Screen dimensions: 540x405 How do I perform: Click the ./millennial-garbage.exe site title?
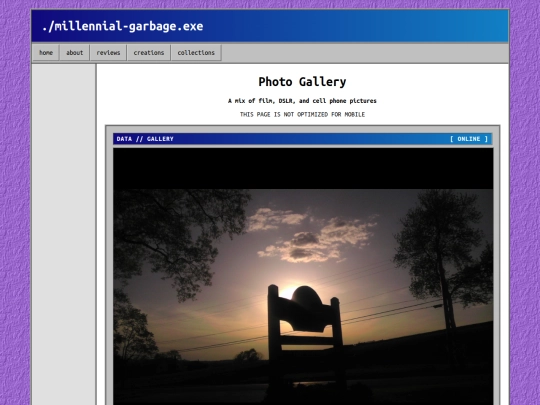click(x=123, y=27)
